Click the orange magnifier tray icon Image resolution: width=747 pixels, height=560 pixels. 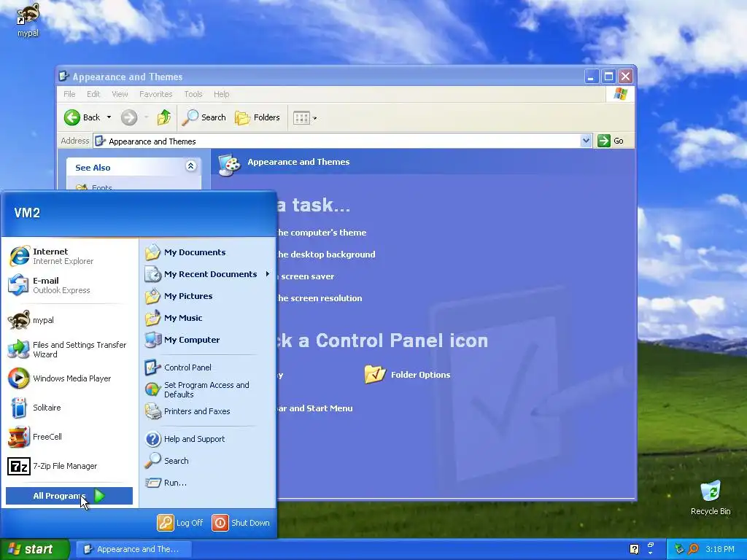pos(693,549)
